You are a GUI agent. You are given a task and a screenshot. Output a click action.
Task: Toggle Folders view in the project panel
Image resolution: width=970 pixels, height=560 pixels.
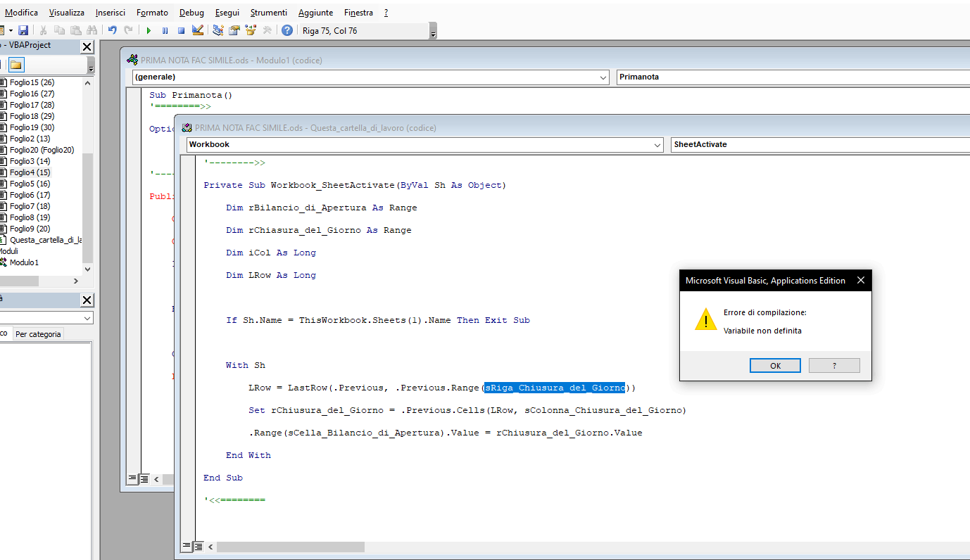click(15, 65)
